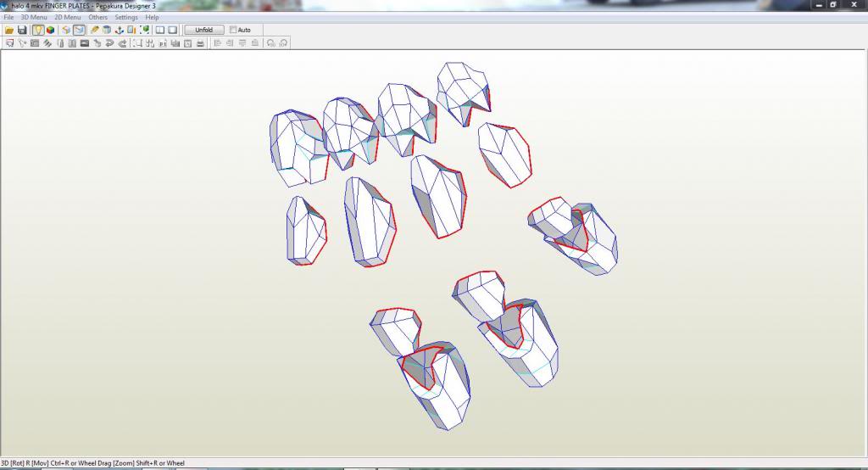
Task: Click the colored cube texture icon
Action: click(x=50, y=30)
